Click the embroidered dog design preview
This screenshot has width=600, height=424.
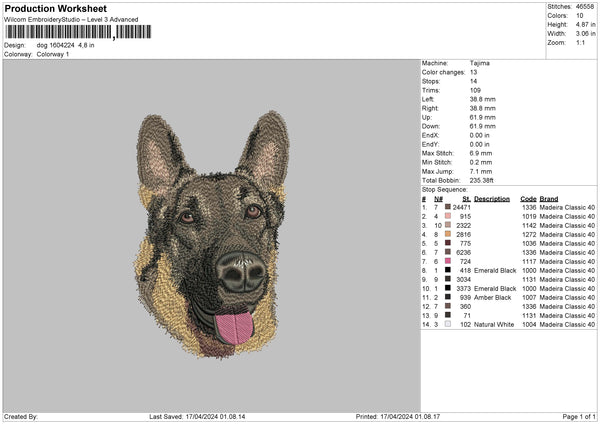coord(213,234)
